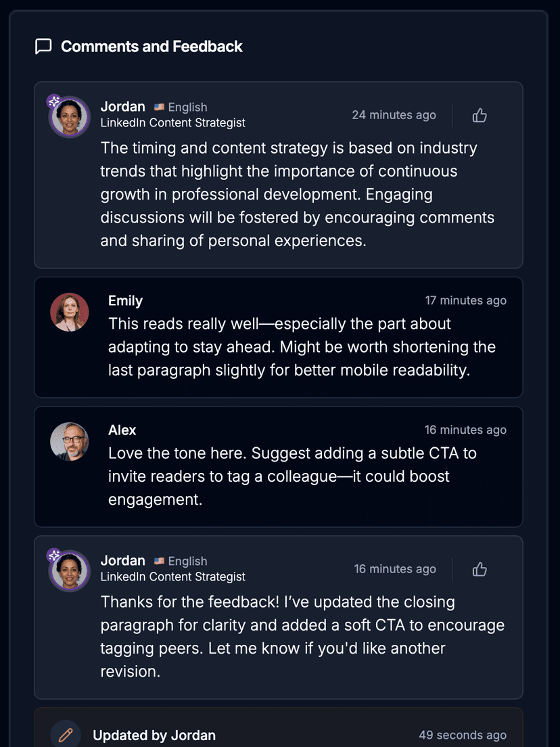Click Jordan's name in the first comment

click(122, 106)
